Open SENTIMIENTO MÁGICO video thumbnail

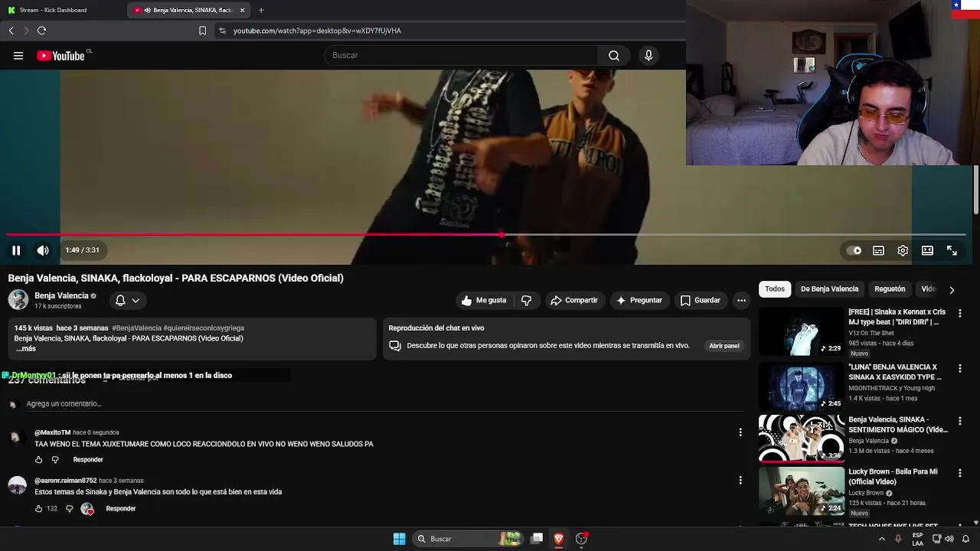[x=802, y=439]
